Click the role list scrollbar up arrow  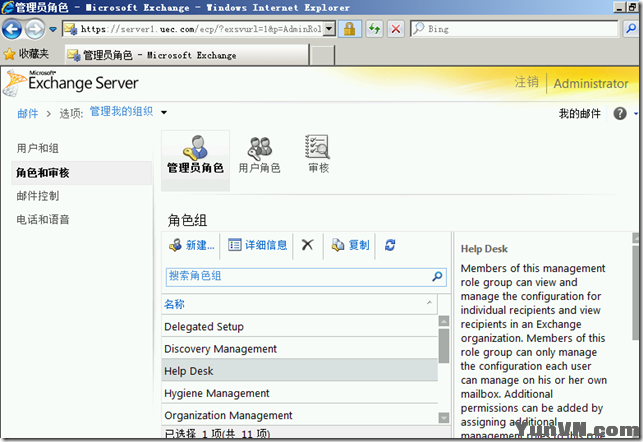tap(444, 321)
